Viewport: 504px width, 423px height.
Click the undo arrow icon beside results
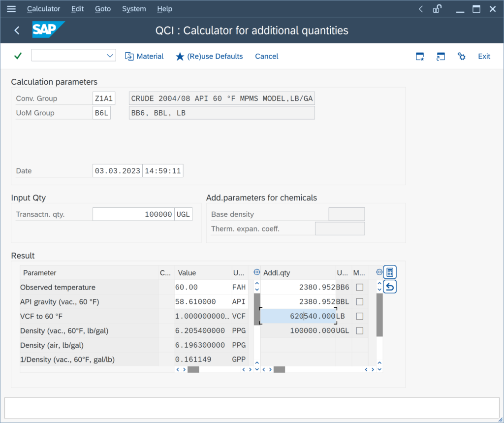390,287
